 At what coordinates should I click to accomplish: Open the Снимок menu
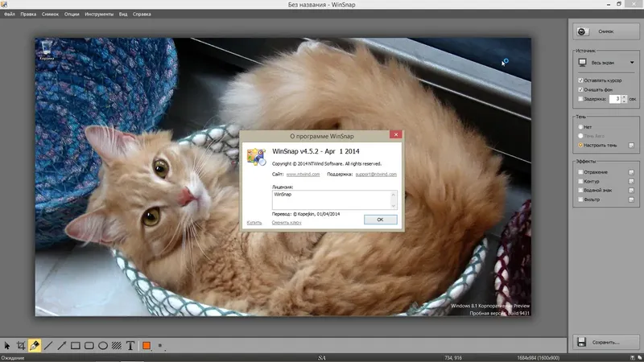pyautogui.click(x=50, y=14)
